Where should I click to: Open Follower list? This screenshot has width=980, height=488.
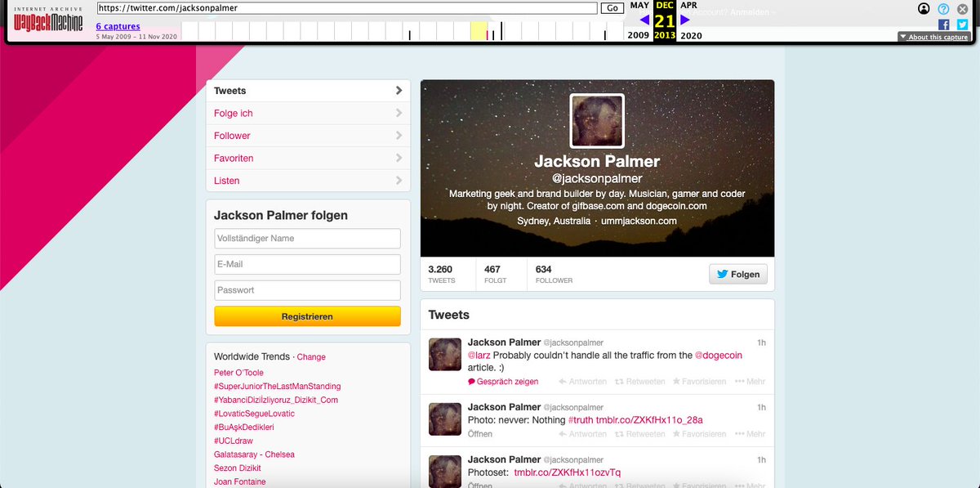point(232,136)
